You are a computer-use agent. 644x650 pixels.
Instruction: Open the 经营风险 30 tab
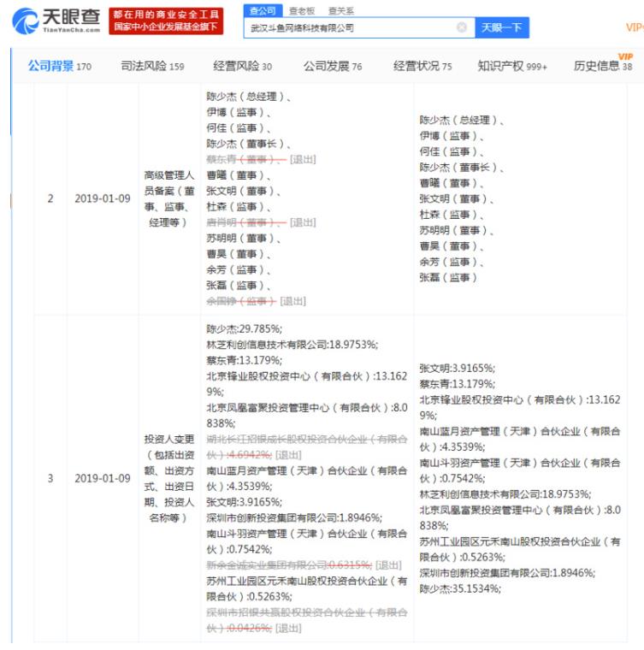click(x=242, y=66)
